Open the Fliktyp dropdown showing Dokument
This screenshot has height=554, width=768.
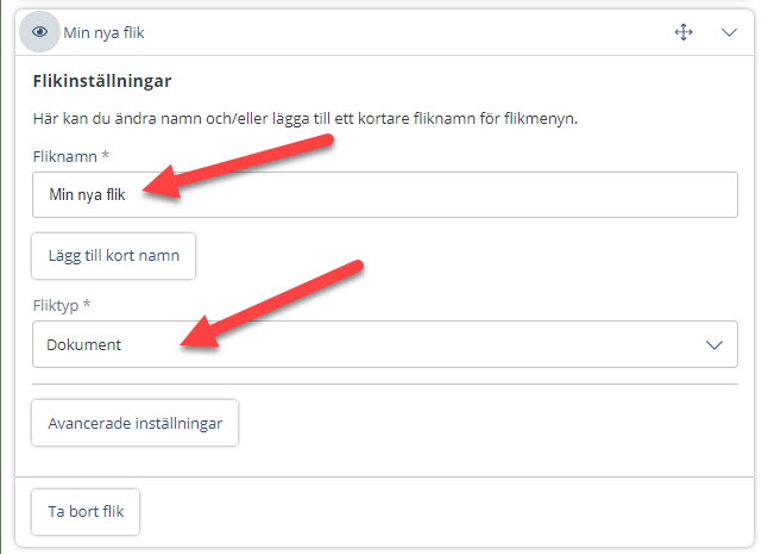click(384, 344)
